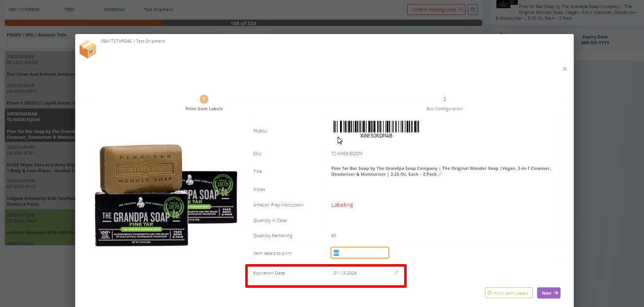Screen dimensions: 644x307
Task: Select the Dial Clean And Refresh item
Action: (x=40, y=74)
